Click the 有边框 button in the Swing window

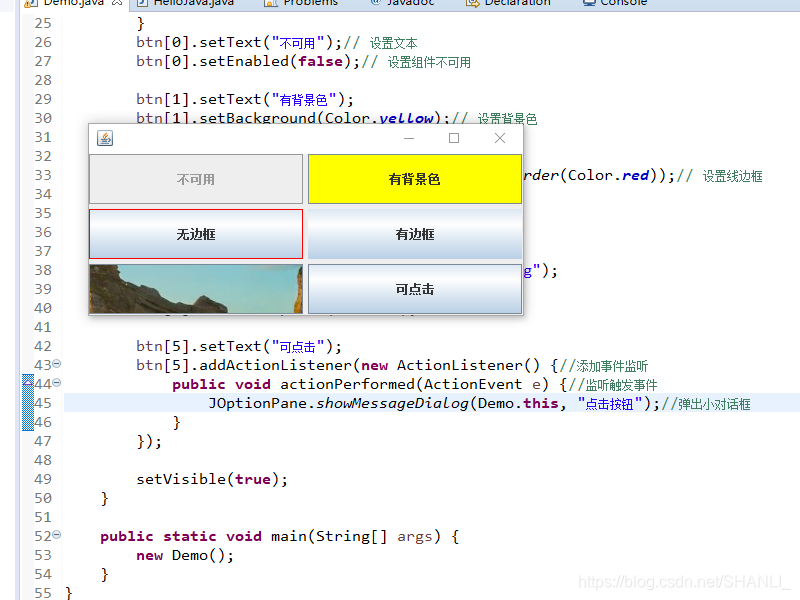tap(414, 235)
